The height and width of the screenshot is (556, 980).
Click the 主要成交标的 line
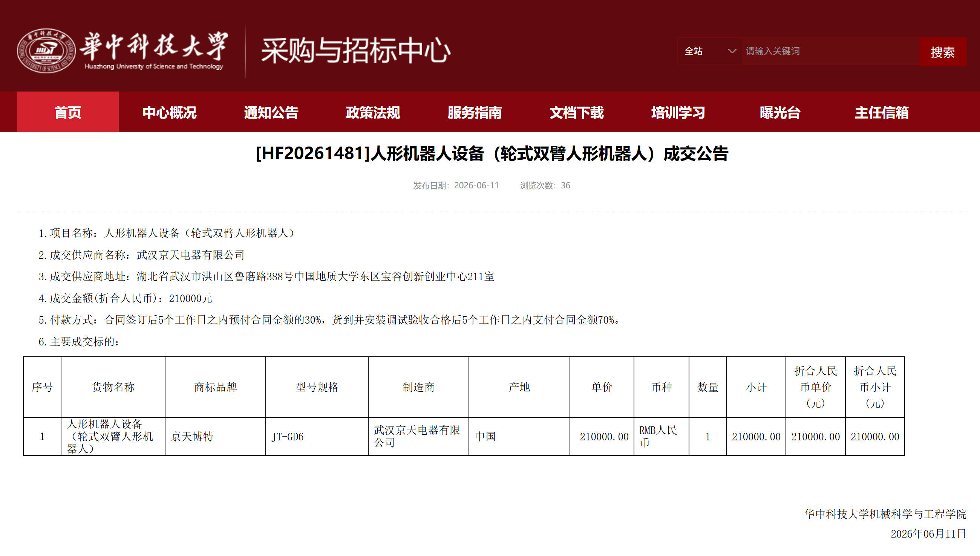coord(79,342)
